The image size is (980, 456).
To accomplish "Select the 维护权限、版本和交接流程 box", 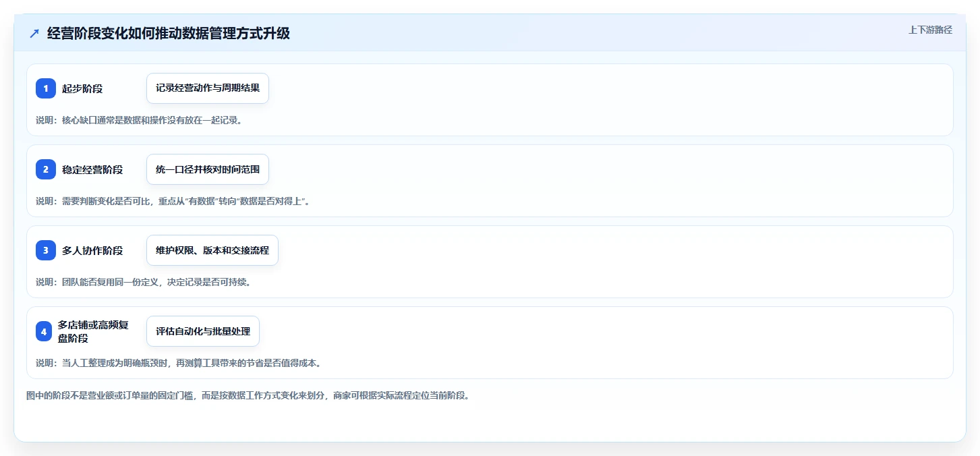I will click(212, 250).
